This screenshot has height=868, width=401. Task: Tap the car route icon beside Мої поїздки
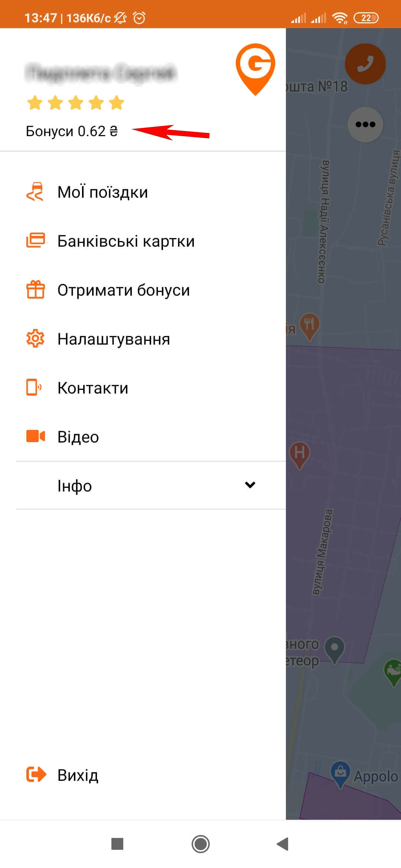click(x=35, y=192)
